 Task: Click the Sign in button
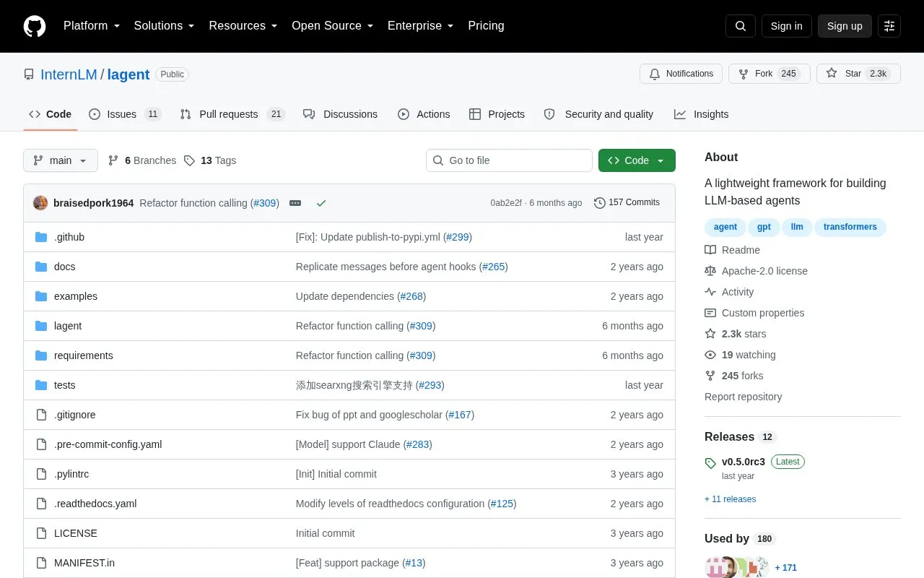pos(786,26)
